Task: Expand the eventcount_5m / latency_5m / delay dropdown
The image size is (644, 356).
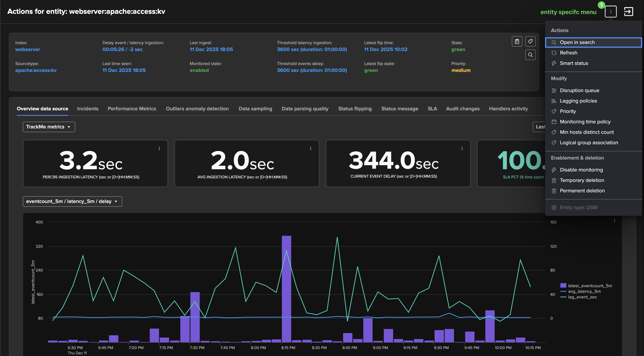Action: pyautogui.click(x=72, y=201)
